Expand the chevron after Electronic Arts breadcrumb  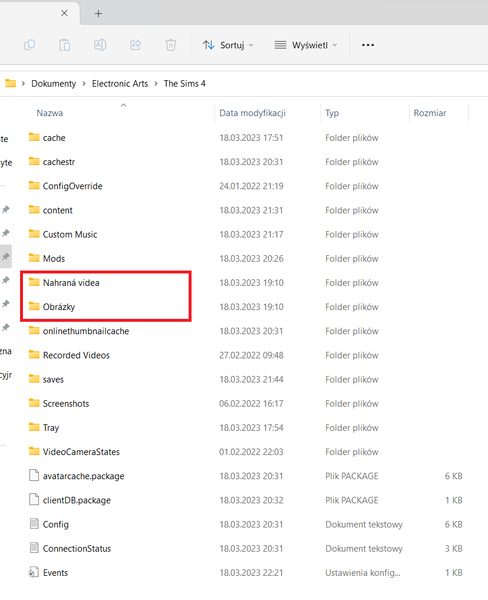(156, 83)
